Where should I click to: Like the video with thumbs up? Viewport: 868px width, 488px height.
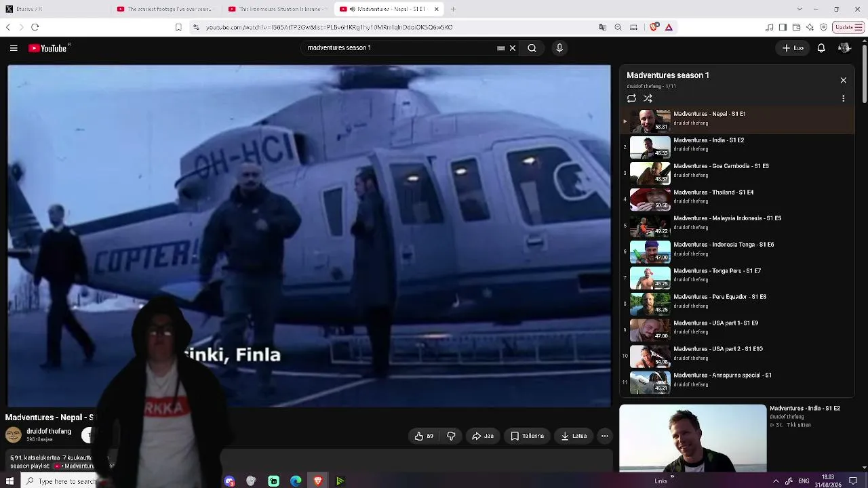pos(425,436)
